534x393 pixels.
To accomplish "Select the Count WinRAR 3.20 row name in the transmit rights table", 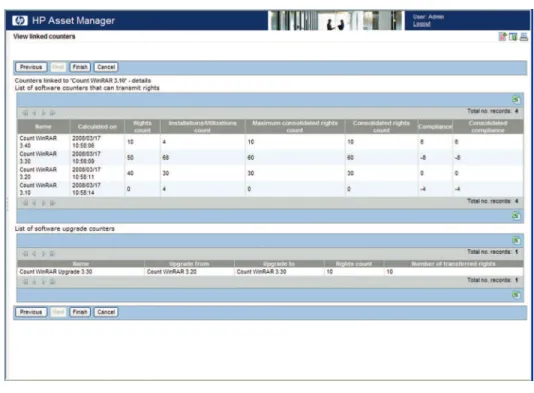I will pos(38,173).
